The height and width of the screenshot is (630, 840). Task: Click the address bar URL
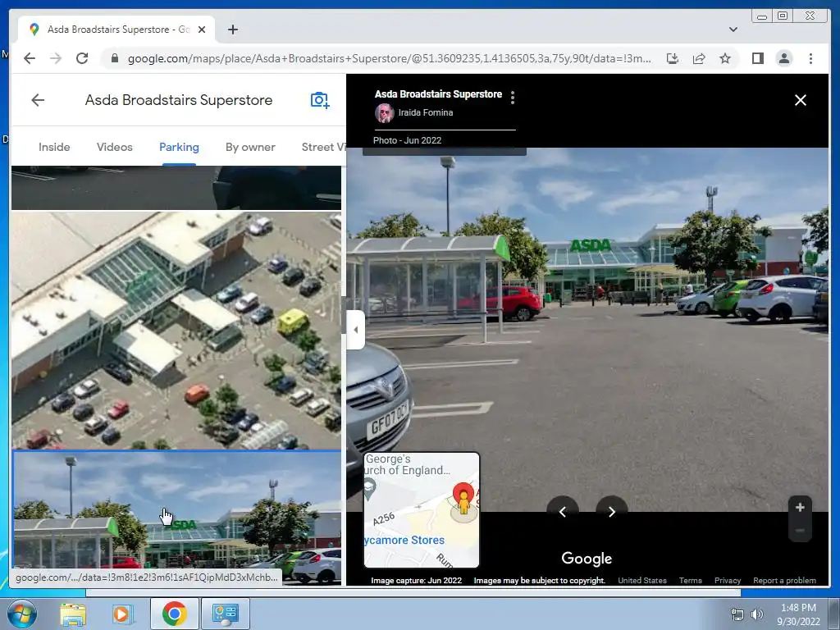[x=390, y=58]
